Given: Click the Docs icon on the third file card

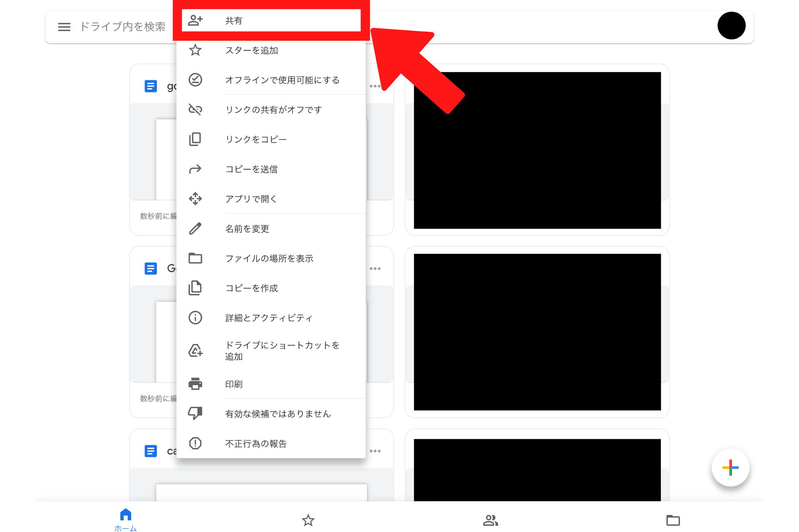Looking at the screenshot, I should 151,451.
